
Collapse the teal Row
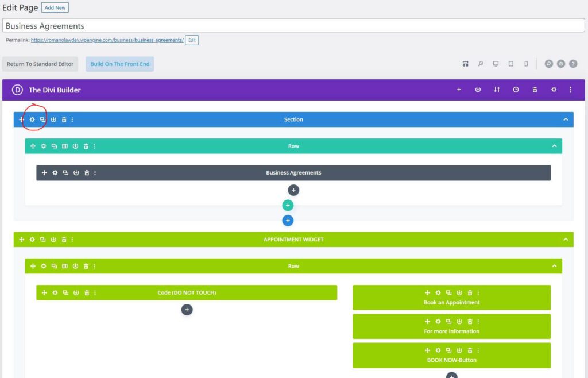[554, 146]
